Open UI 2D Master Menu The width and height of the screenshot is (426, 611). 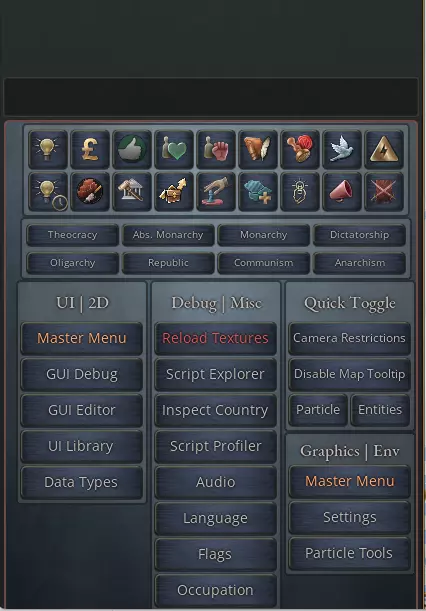(x=81, y=338)
